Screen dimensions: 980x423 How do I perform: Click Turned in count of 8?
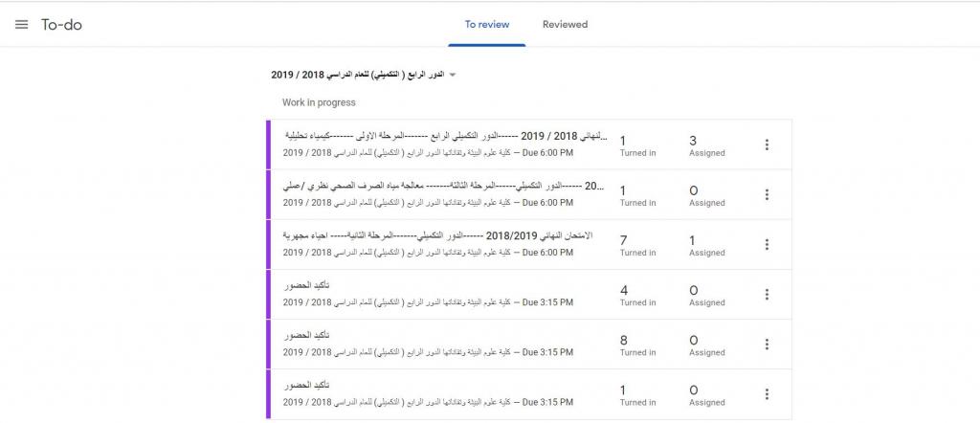(x=637, y=345)
